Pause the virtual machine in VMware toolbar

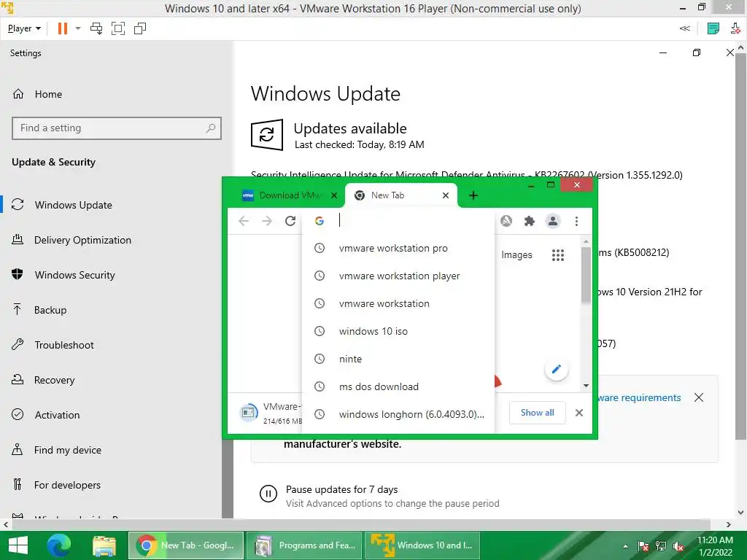63,28
